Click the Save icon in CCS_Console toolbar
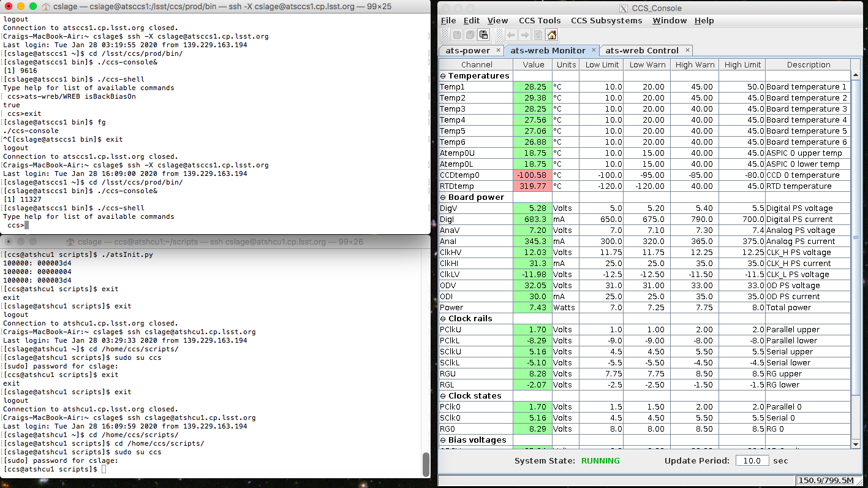 point(456,35)
